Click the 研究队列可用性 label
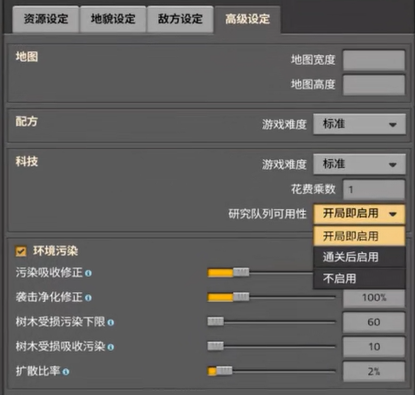The width and height of the screenshot is (415, 395). click(267, 214)
